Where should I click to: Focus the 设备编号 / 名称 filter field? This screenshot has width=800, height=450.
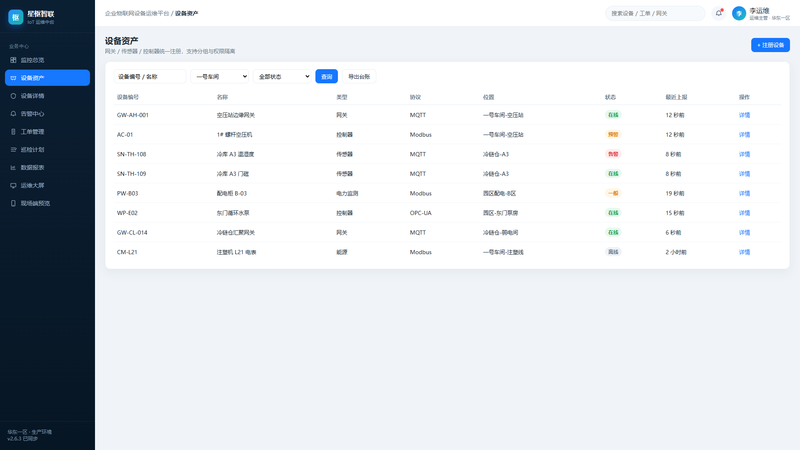(x=150, y=77)
